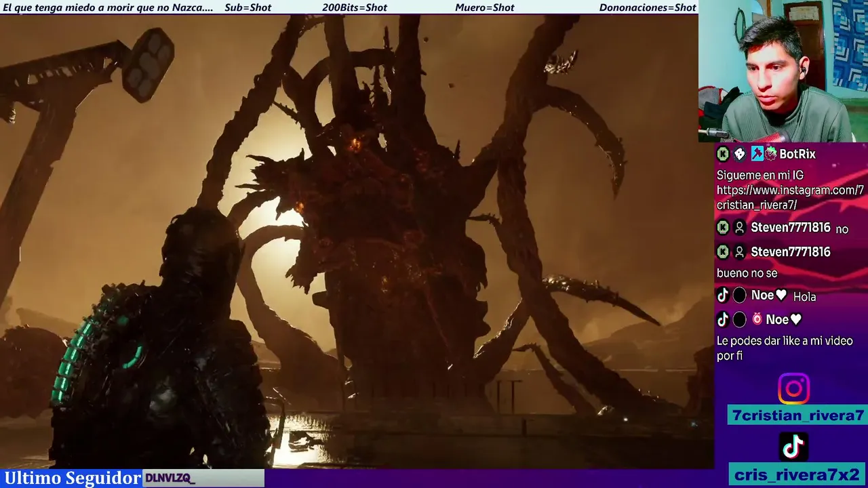Click TikTok icon on Noe's "Hola" message
The image size is (868, 488).
(x=723, y=296)
